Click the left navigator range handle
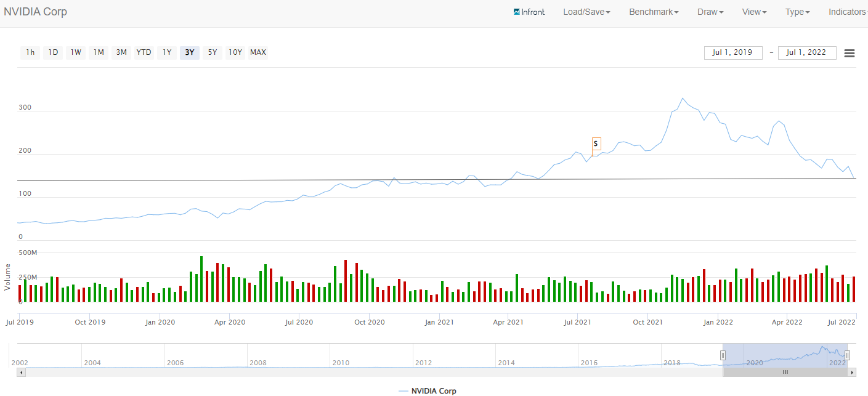868x396 pixels. pyautogui.click(x=723, y=355)
